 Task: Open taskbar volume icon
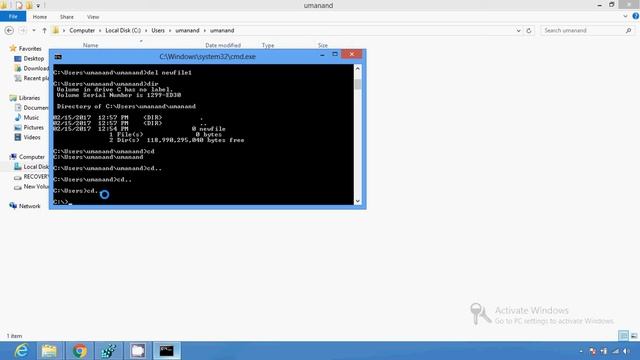[627, 351]
